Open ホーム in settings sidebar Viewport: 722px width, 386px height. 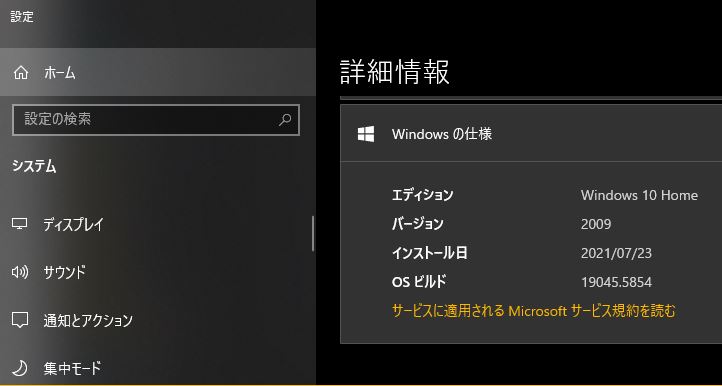pos(157,72)
